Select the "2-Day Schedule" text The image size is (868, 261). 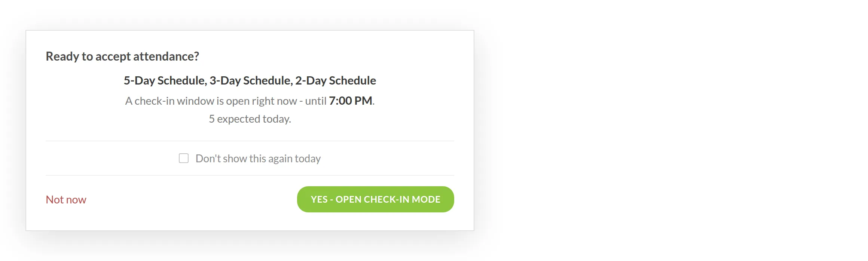point(336,80)
